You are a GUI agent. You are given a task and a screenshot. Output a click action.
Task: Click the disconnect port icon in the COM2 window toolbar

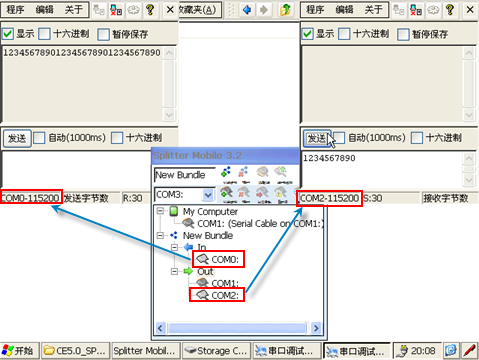pos(416,10)
